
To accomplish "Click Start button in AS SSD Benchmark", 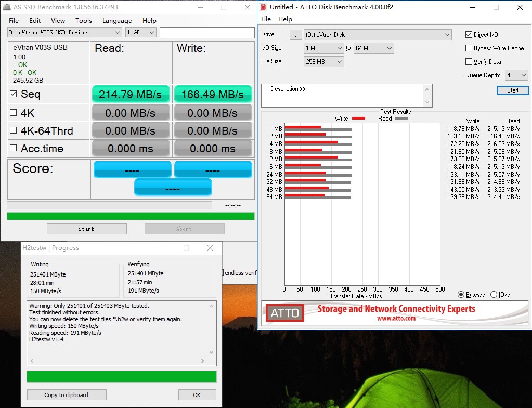I will click(x=86, y=229).
